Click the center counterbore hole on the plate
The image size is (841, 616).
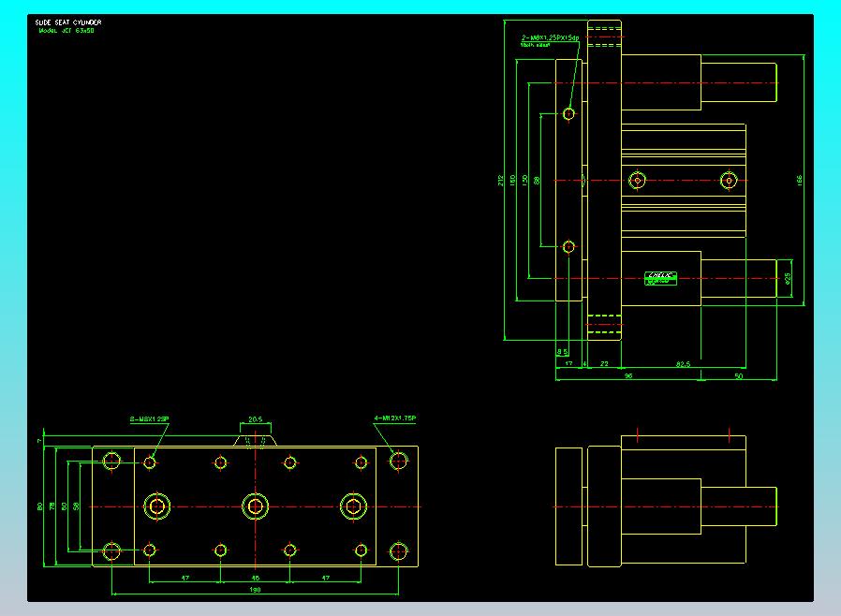pos(256,506)
